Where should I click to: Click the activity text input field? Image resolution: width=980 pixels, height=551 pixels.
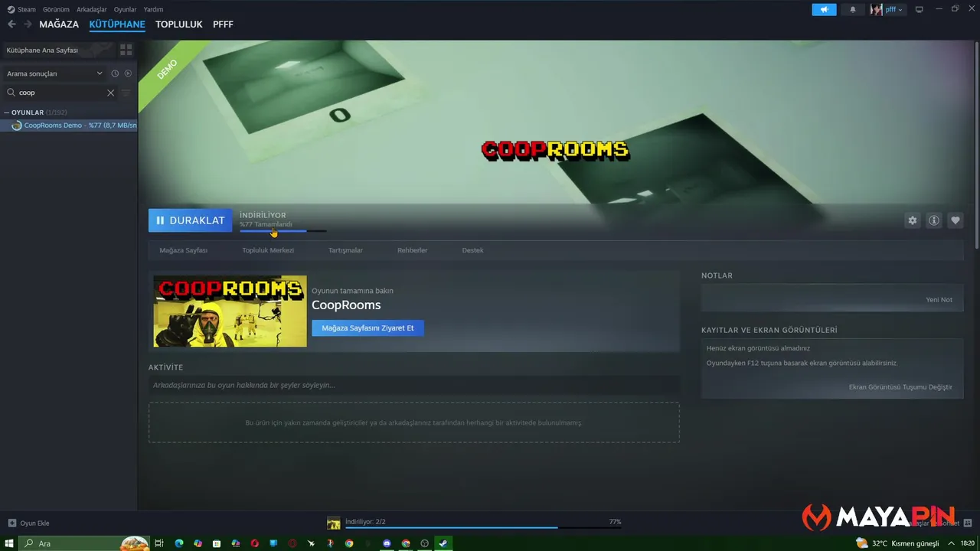point(413,385)
